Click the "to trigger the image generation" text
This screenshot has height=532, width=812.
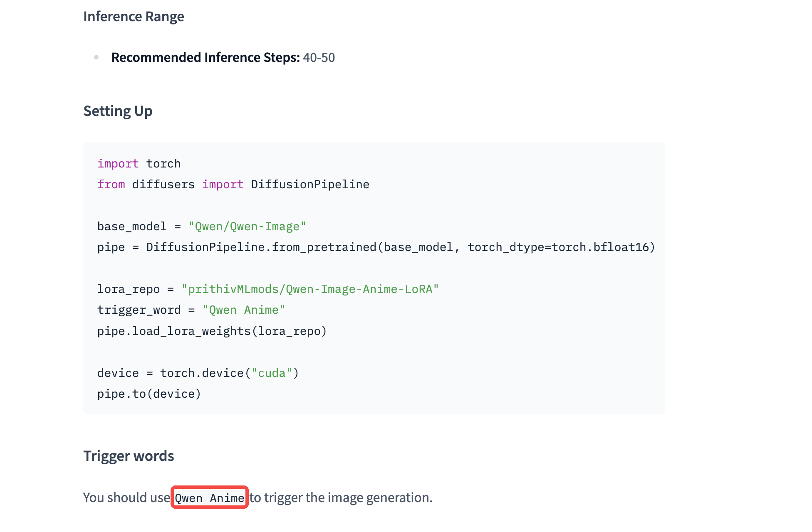coord(341,498)
